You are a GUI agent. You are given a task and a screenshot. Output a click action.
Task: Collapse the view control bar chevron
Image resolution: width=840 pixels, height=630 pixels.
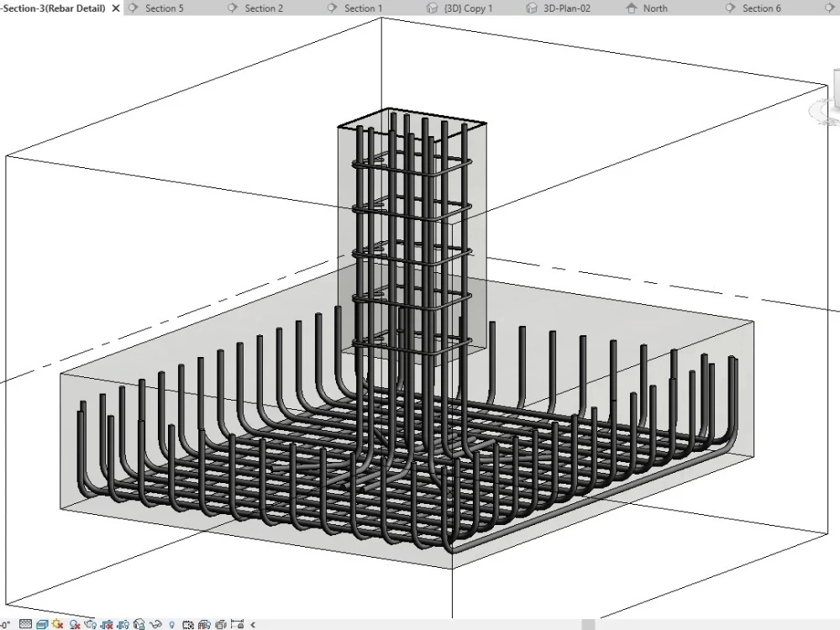[x=252, y=623]
